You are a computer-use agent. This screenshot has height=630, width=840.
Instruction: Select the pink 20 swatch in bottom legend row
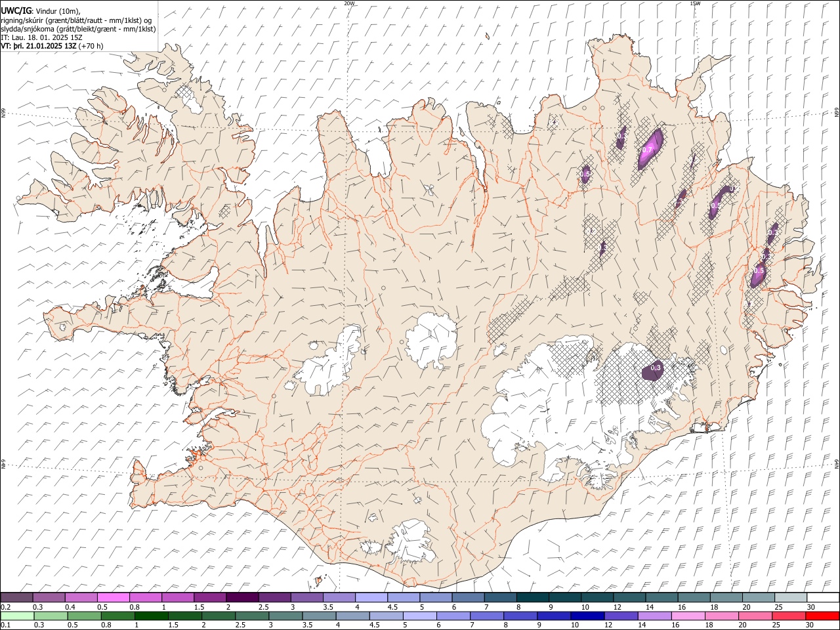click(x=754, y=616)
